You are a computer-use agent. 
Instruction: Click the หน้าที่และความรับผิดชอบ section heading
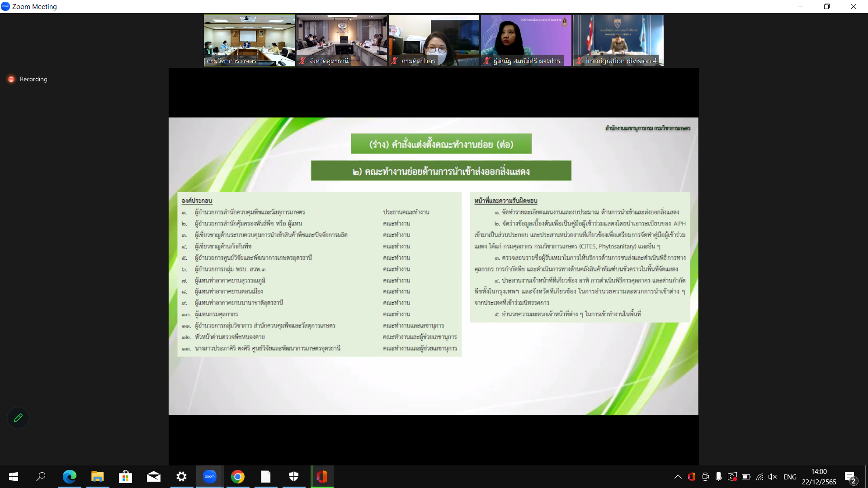505,201
